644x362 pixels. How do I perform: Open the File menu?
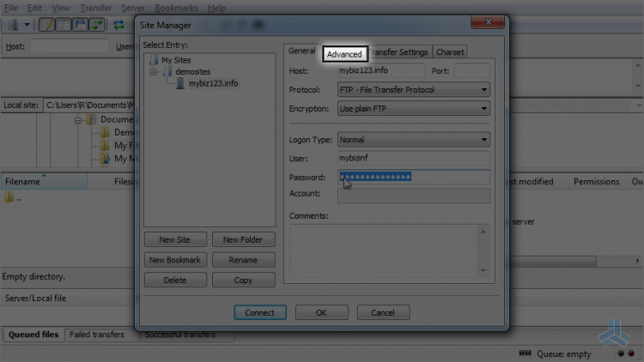coord(10,8)
